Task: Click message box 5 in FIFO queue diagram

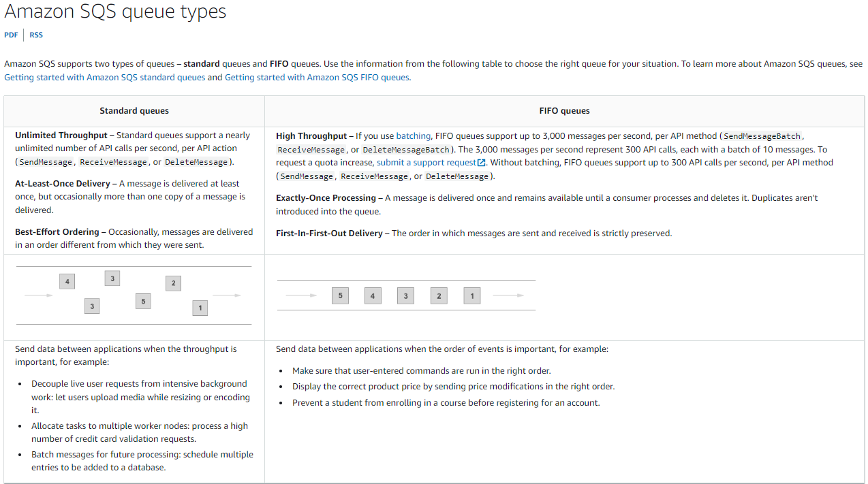Action: click(x=340, y=295)
